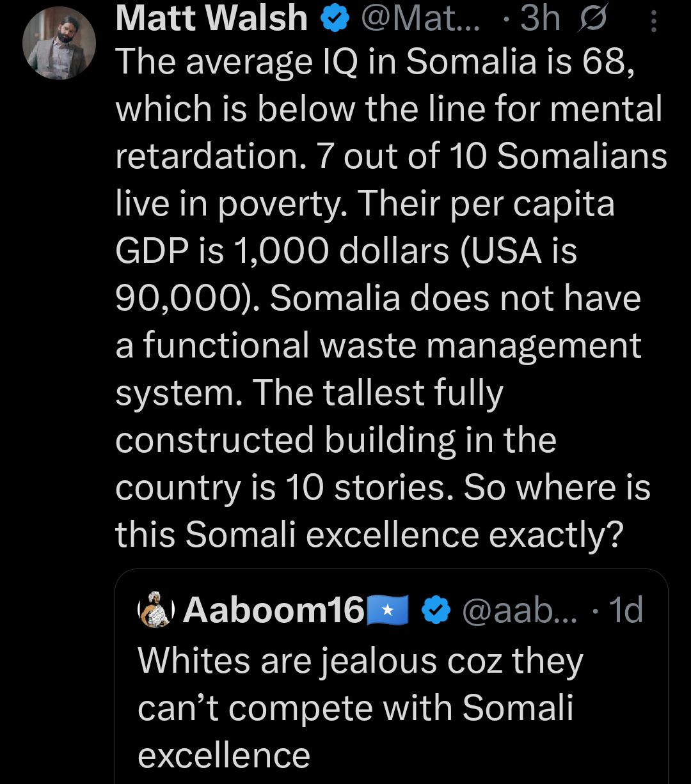Tap Aaboom16's small avatar in quoted tweet
The height and width of the screenshot is (784, 691).
point(155,610)
